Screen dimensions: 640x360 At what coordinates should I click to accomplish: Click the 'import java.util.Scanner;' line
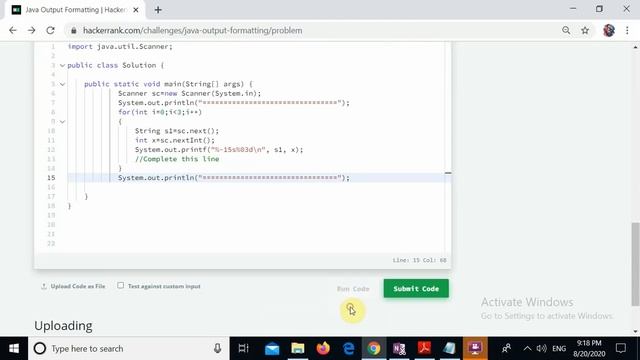tap(120, 47)
